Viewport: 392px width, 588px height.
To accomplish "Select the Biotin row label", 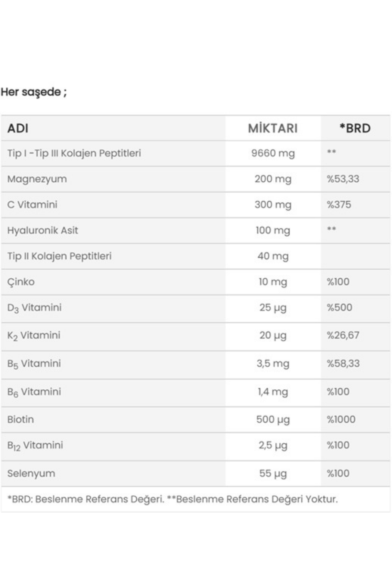I will point(21,419).
